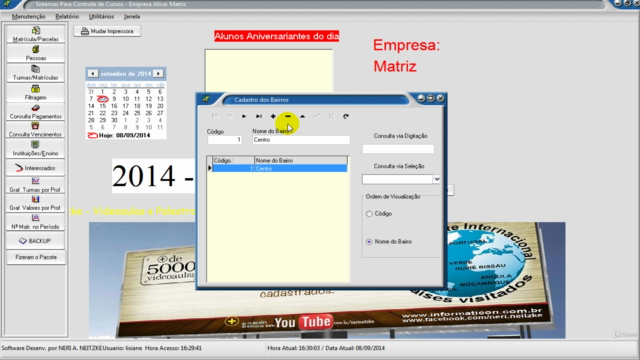
Task: Open the Interessados sidebar button
Action: click(36, 168)
